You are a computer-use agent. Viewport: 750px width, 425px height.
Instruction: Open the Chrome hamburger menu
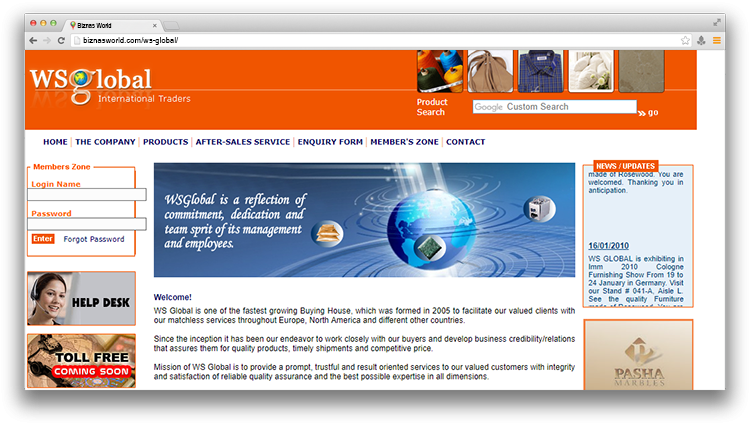click(x=717, y=40)
